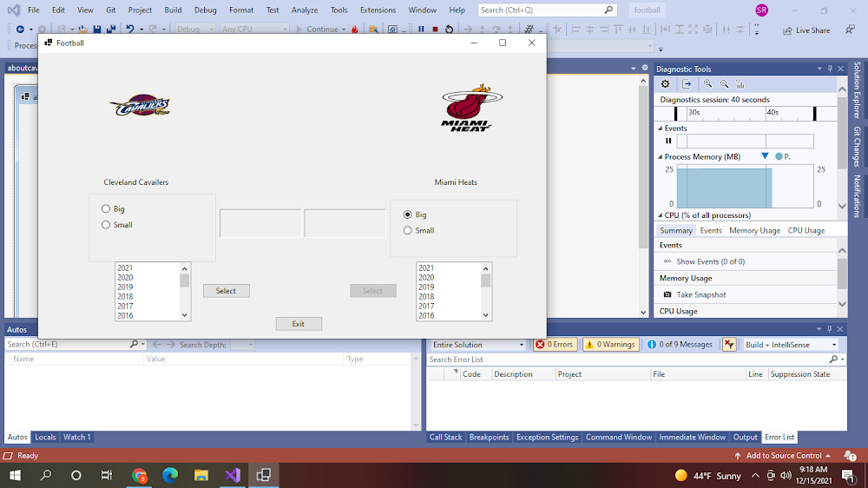Click the Undo arrow icon
This screenshot has width=868, height=488.
pyautogui.click(x=130, y=30)
